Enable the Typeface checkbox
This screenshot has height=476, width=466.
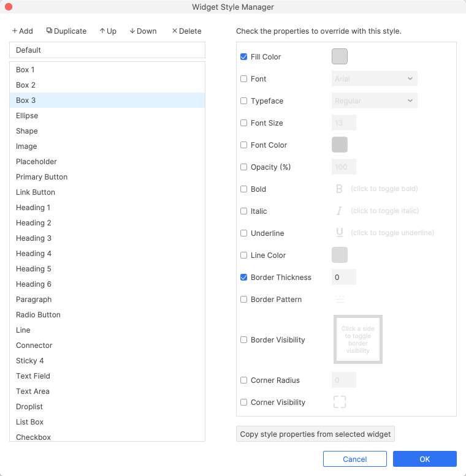(x=243, y=101)
